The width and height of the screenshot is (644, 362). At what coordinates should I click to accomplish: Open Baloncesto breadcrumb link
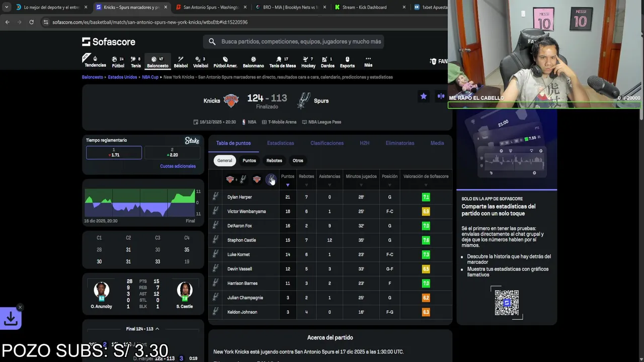(93, 77)
